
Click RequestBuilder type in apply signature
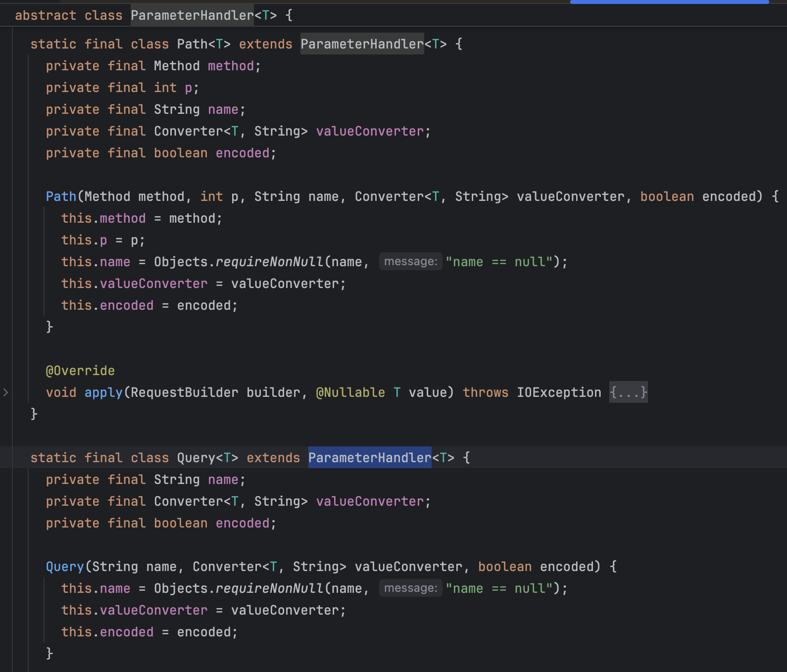coord(185,392)
